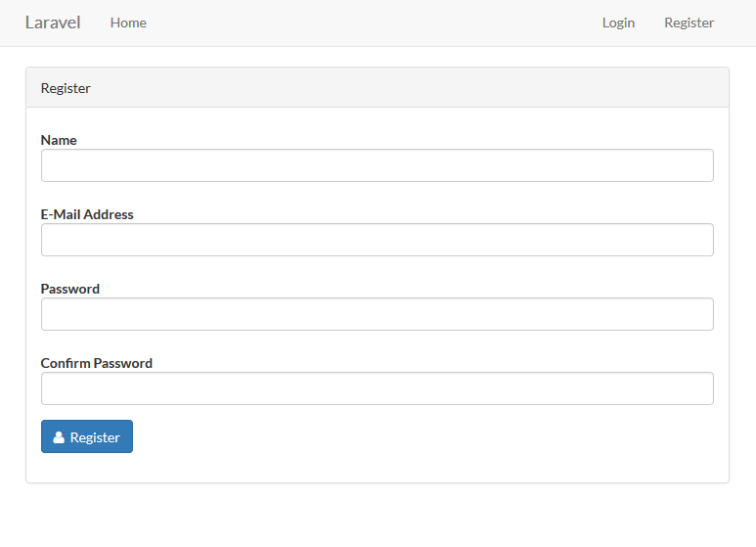Click the gap between Name field and E-Mail label
The image size is (756, 547).
(x=377, y=194)
